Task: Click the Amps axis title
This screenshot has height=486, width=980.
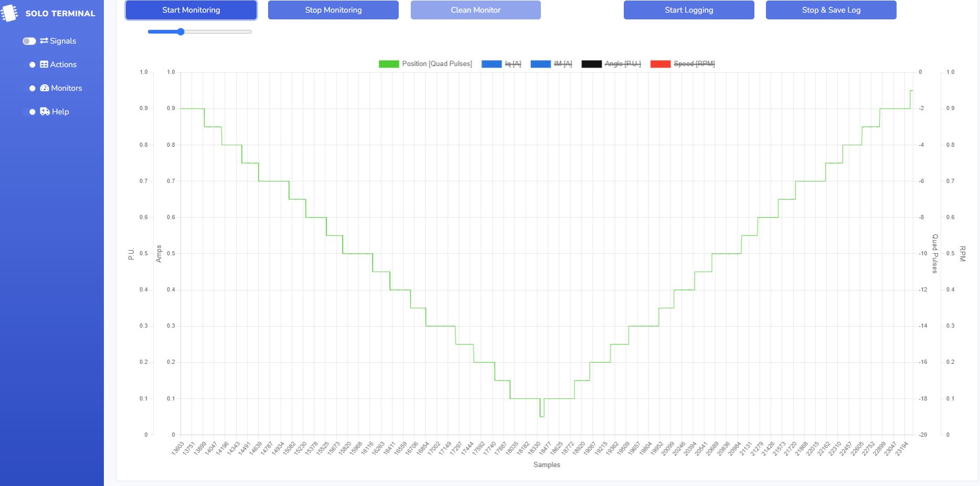Action: [x=159, y=254]
